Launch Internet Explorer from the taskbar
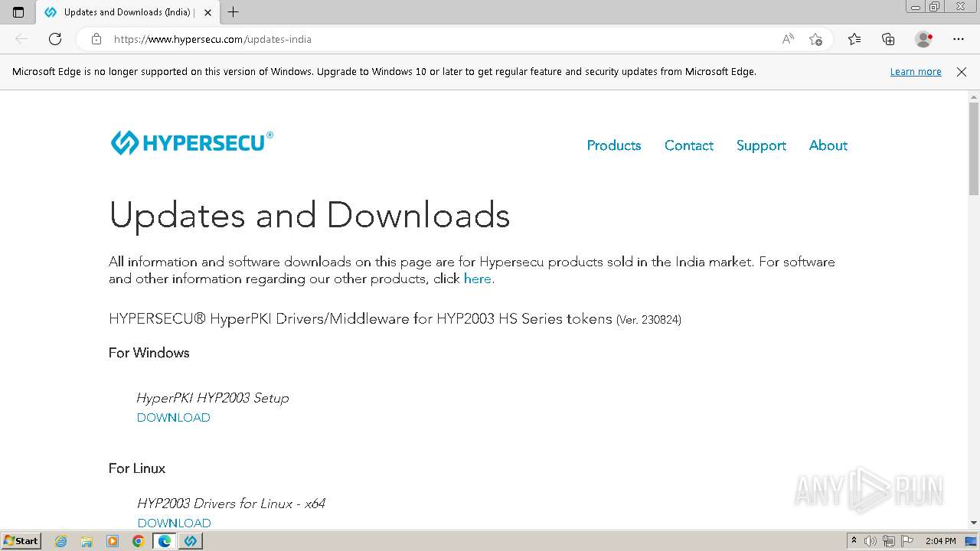The image size is (980, 551). point(60,541)
